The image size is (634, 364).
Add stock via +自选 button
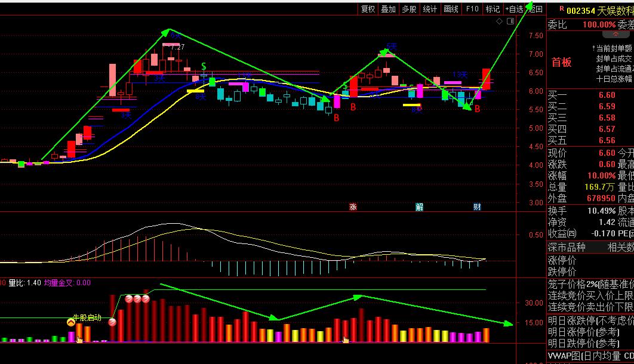pyautogui.click(x=514, y=9)
